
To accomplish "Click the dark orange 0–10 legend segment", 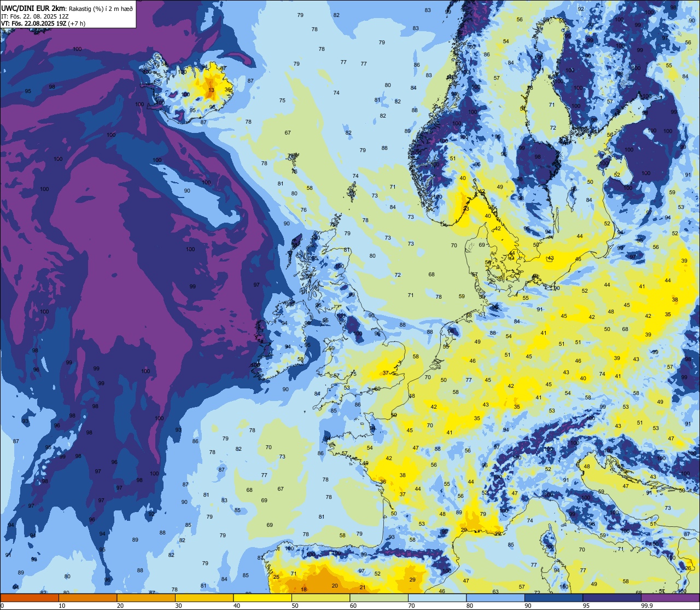I will click(x=30, y=598).
